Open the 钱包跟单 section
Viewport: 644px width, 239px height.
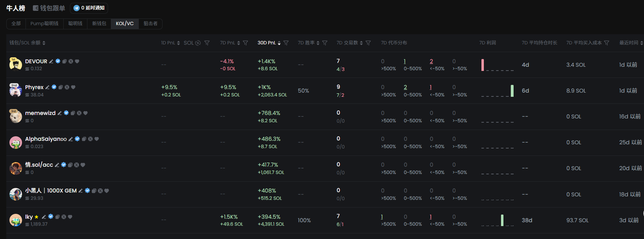click(x=49, y=8)
